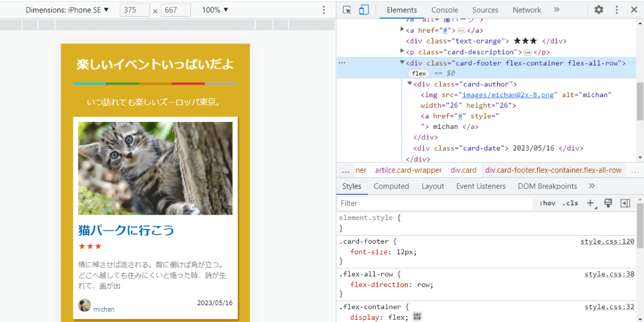Open actions ellipsis beside selected card-footer node
The width and height of the screenshot is (644, 322).
click(341, 63)
